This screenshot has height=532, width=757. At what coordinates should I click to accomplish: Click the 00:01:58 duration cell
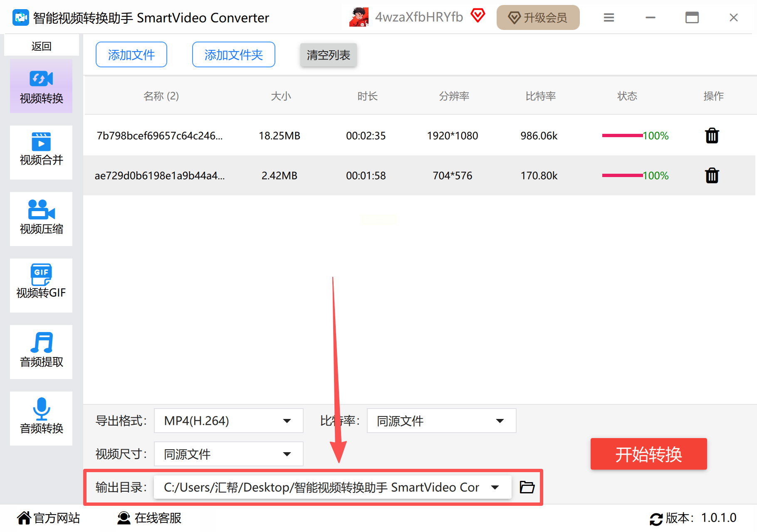tap(366, 175)
